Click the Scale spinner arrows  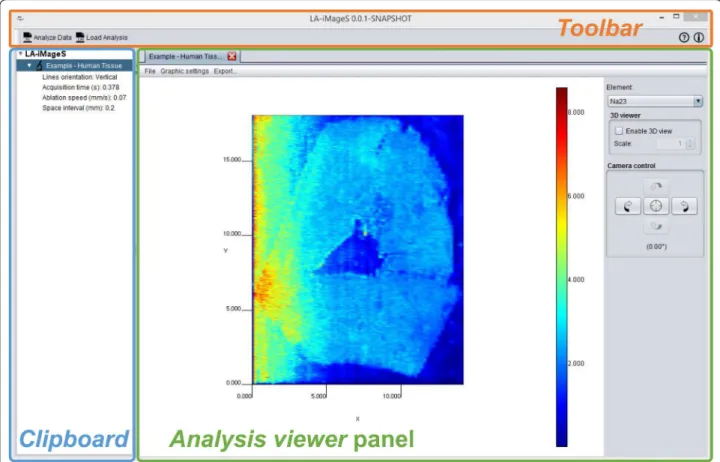[690, 144]
